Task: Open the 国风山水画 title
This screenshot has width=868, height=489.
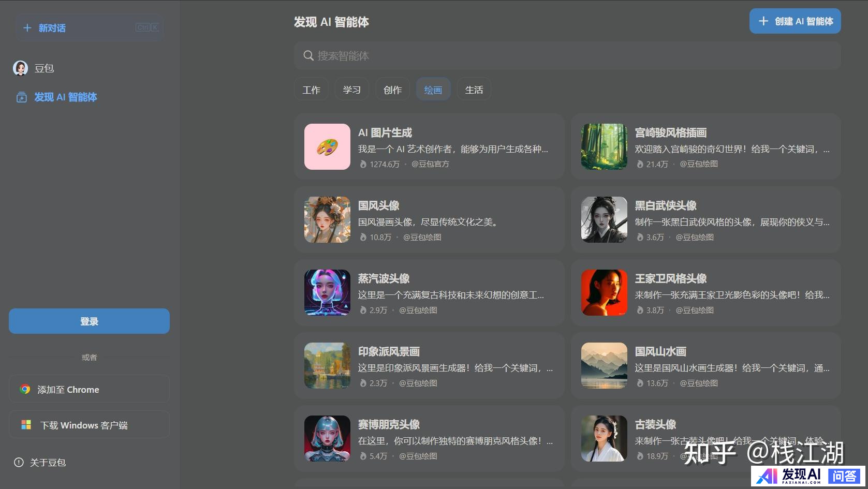Action: (660, 351)
